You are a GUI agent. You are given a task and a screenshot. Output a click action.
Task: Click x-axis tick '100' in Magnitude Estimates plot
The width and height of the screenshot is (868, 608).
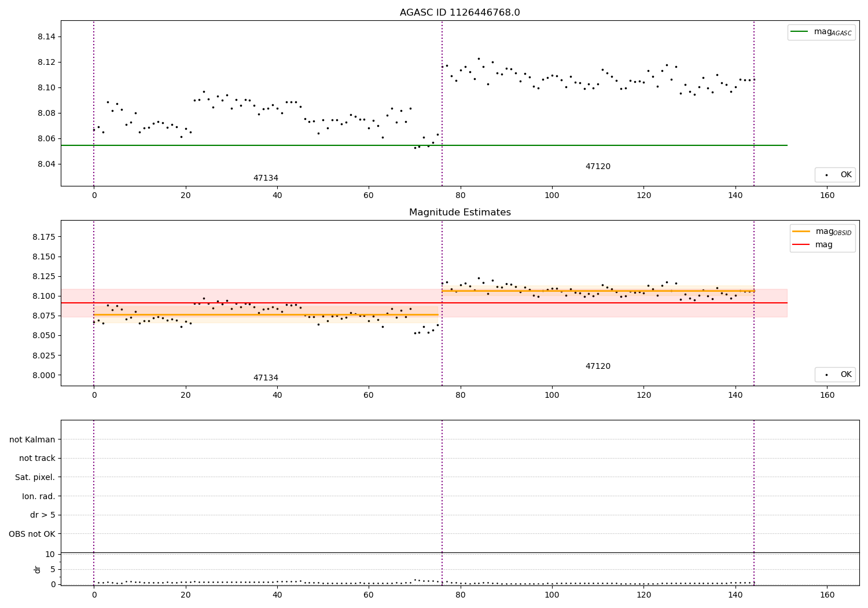point(552,395)
